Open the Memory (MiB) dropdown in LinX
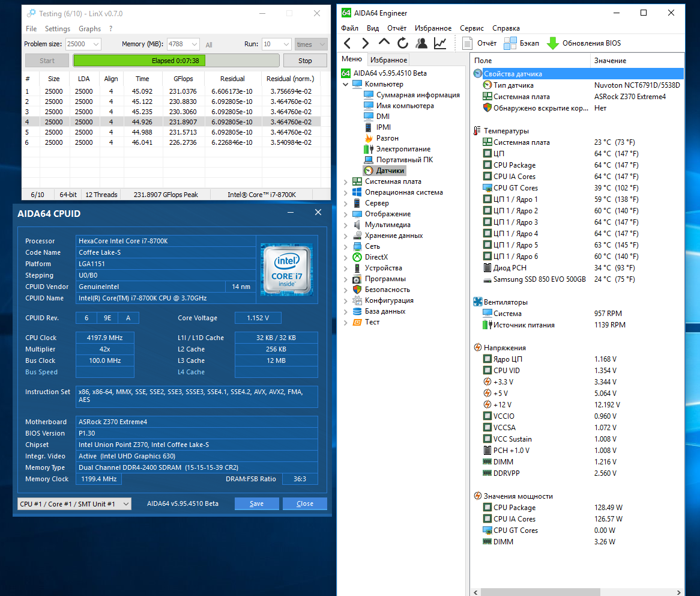This screenshot has width=700, height=596. click(x=194, y=44)
